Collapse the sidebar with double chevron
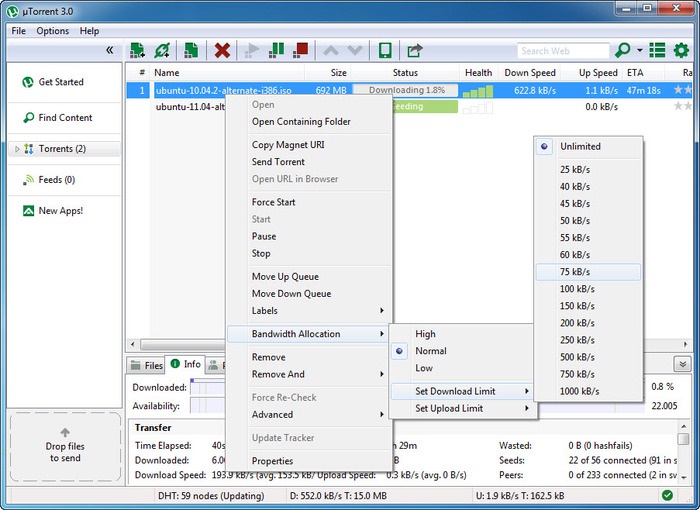 [109, 50]
